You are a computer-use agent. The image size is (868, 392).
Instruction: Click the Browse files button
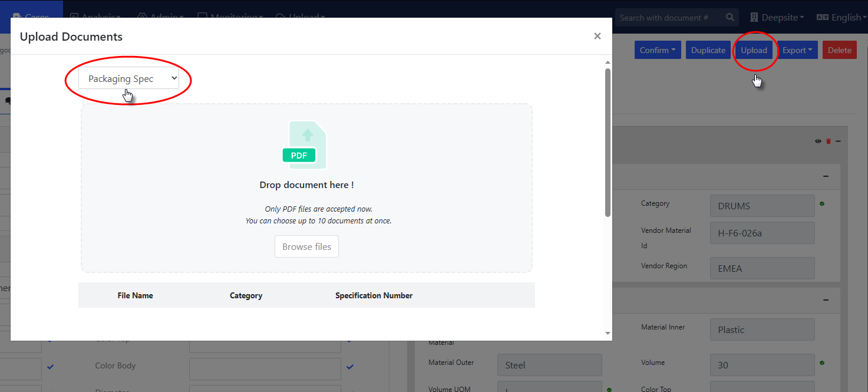click(306, 246)
